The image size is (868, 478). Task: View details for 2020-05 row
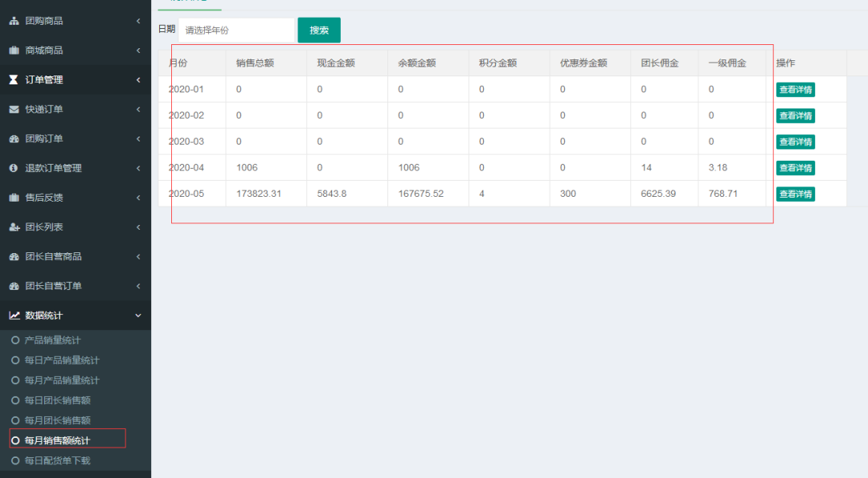pyautogui.click(x=795, y=194)
